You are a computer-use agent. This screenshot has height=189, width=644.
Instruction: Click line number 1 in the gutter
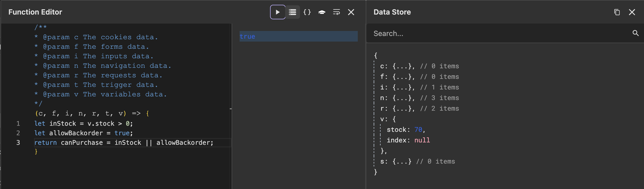tap(18, 124)
